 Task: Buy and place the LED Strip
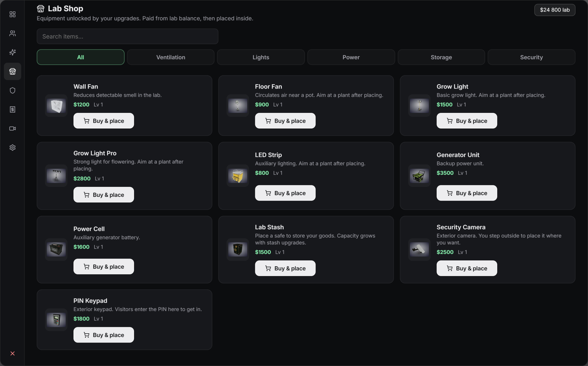pos(285,193)
